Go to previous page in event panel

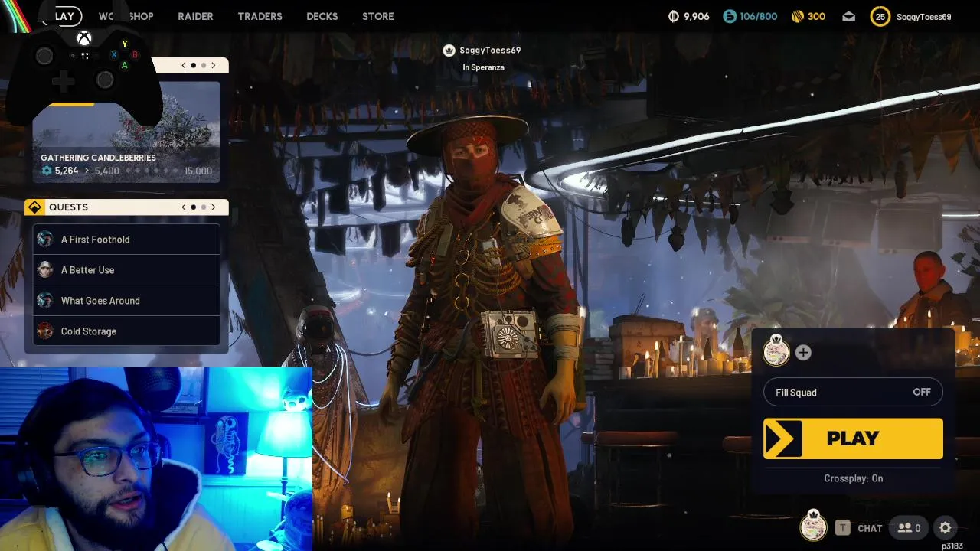184,66
